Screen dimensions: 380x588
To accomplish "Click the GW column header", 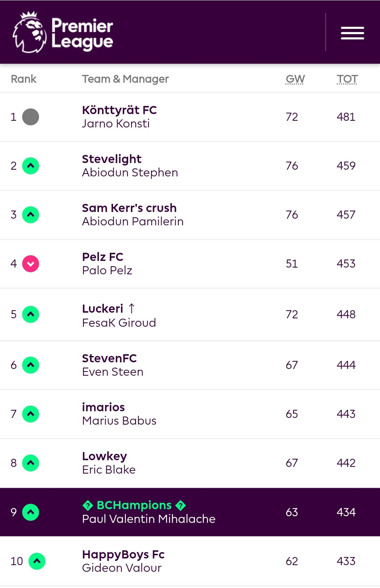I will click(295, 79).
